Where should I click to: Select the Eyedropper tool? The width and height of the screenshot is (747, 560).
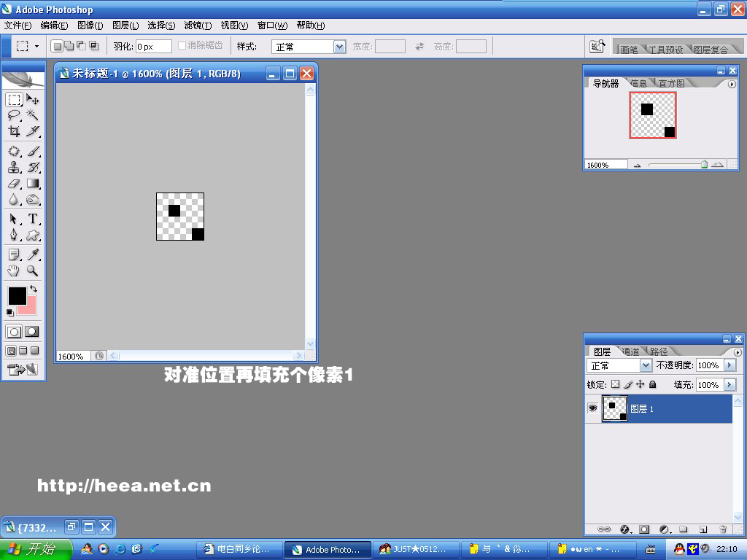33,254
